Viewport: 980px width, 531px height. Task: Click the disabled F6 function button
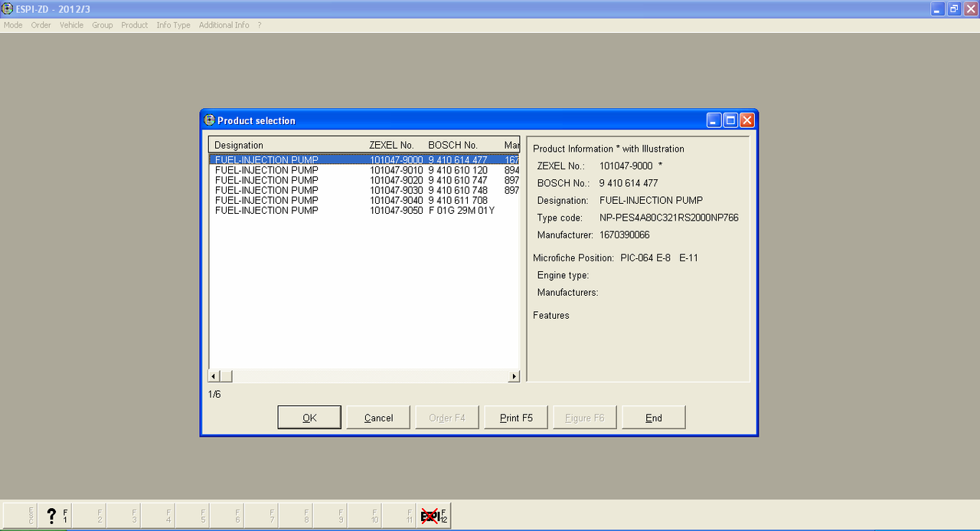tap(227, 515)
